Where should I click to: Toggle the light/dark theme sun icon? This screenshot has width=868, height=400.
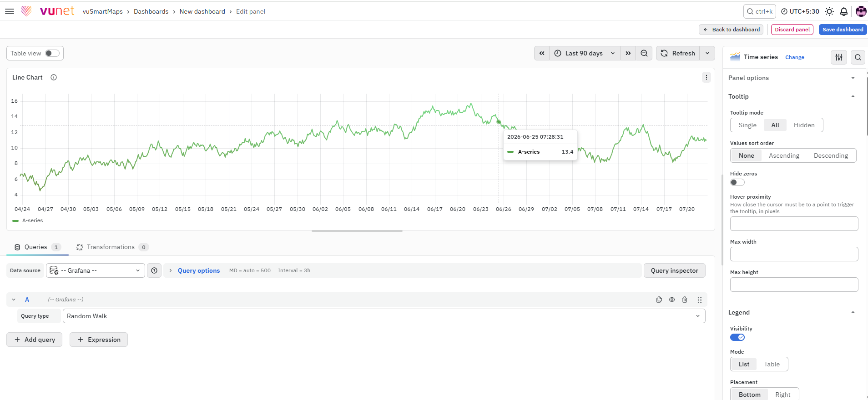(829, 11)
